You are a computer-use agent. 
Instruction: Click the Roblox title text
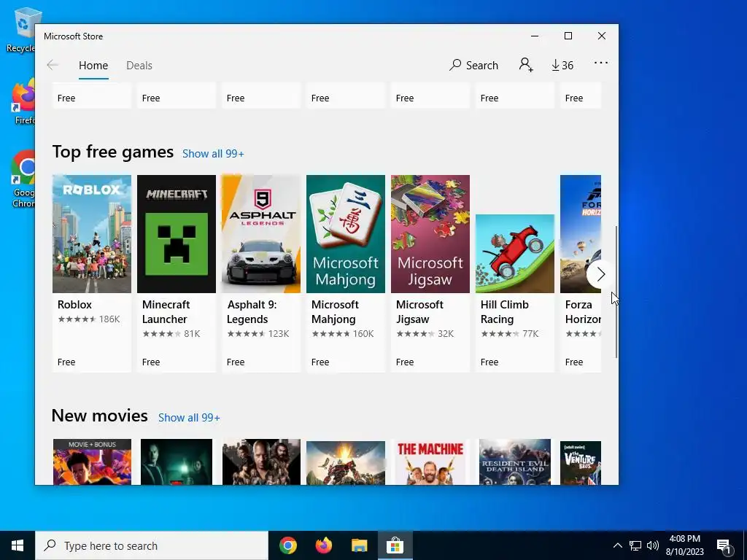click(74, 304)
